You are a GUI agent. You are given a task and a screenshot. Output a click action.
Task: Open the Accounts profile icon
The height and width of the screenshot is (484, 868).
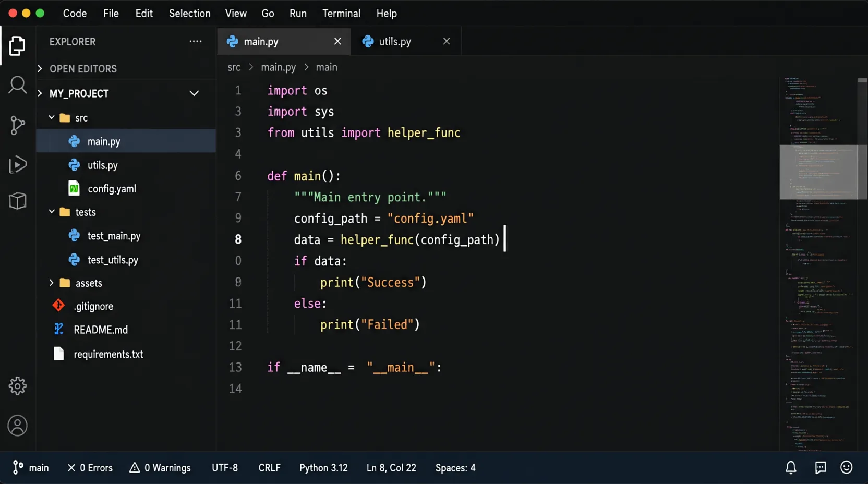(x=17, y=426)
